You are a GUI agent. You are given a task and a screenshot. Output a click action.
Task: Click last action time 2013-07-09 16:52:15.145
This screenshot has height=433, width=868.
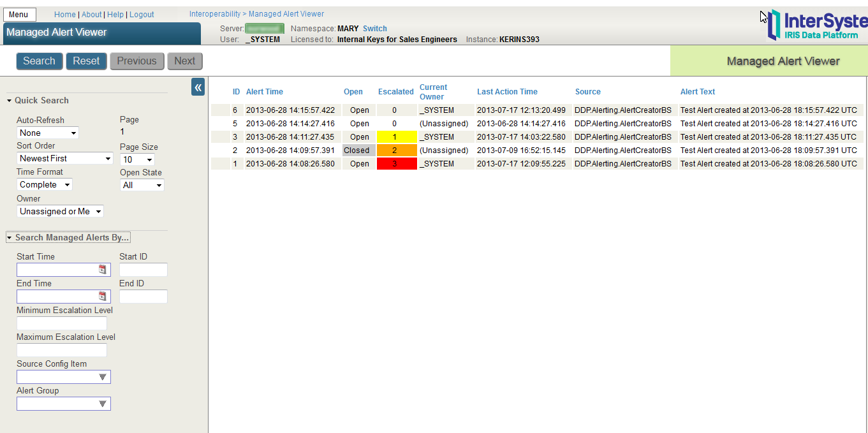(x=521, y=150)
